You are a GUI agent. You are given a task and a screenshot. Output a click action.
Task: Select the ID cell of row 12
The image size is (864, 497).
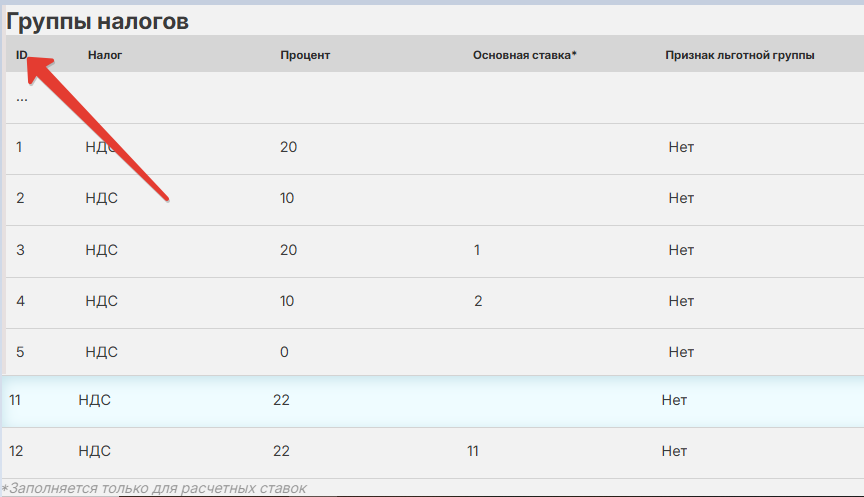(16, 451)
